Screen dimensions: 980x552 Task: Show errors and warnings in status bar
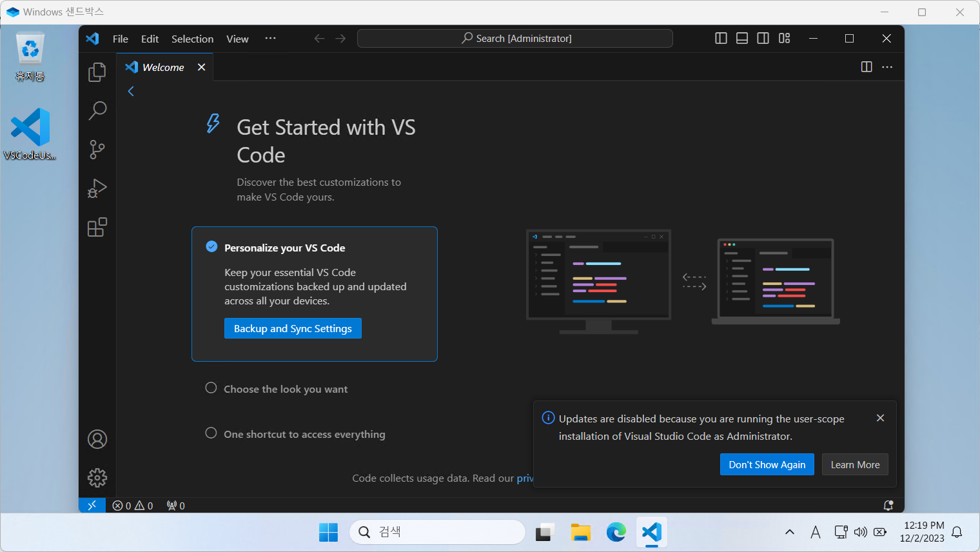tap(133, 506)
